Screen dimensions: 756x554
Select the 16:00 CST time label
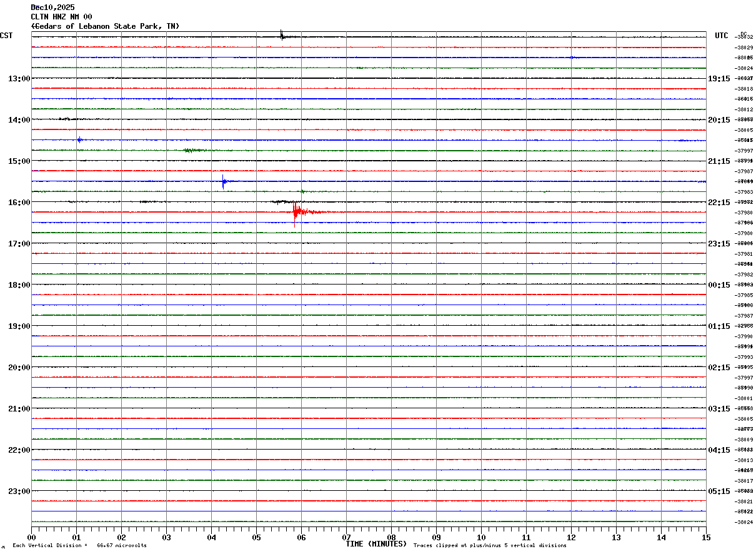19,203
